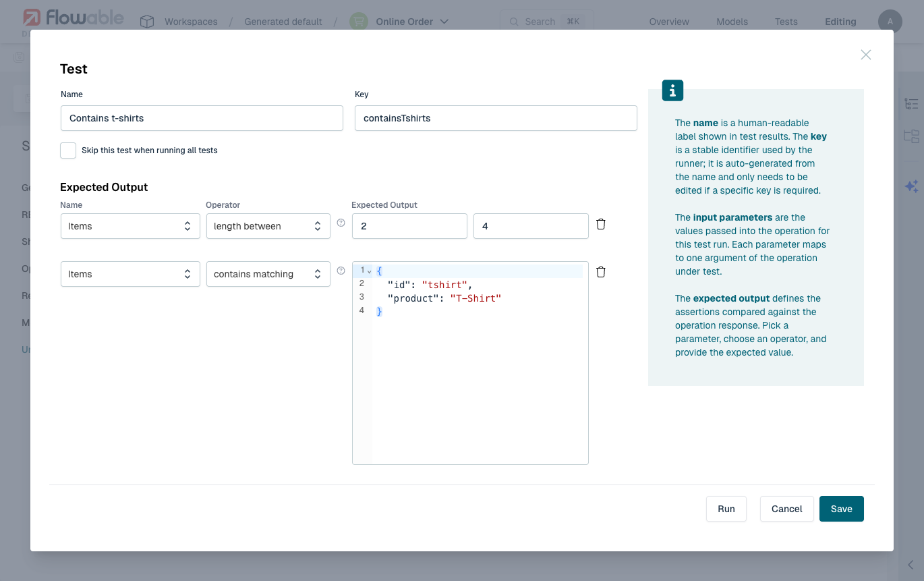The image size is (924, 581).
Task: Click the info icon above the help panel
Action: click(672, 90)
